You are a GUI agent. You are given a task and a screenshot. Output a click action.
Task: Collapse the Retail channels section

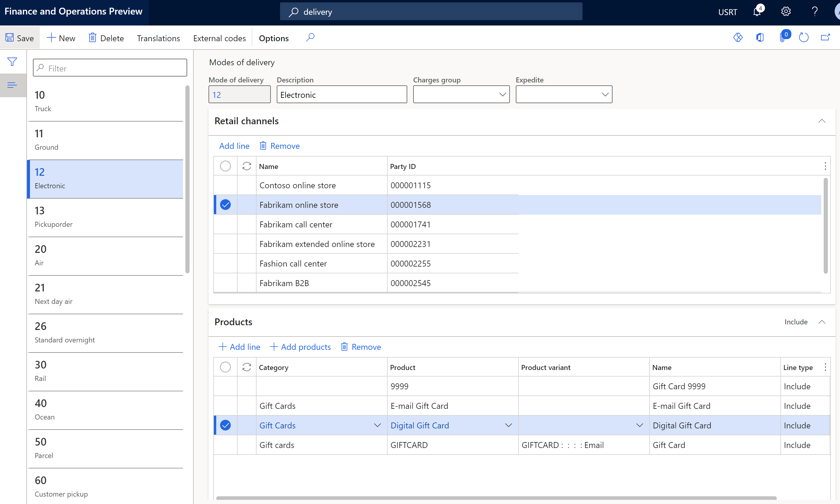822,121
